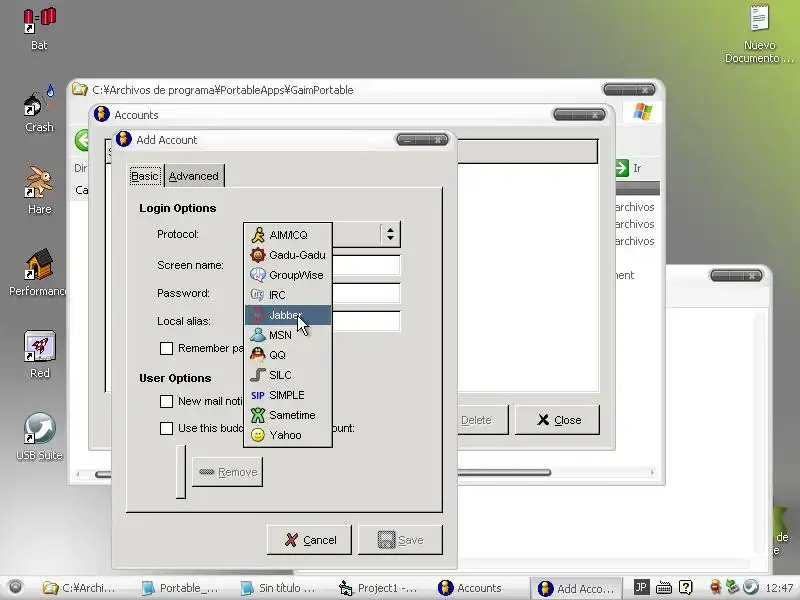Toggle the Remember password checkbox
Viewport: 800px width, 600px height.
click(x=166, y=348)
